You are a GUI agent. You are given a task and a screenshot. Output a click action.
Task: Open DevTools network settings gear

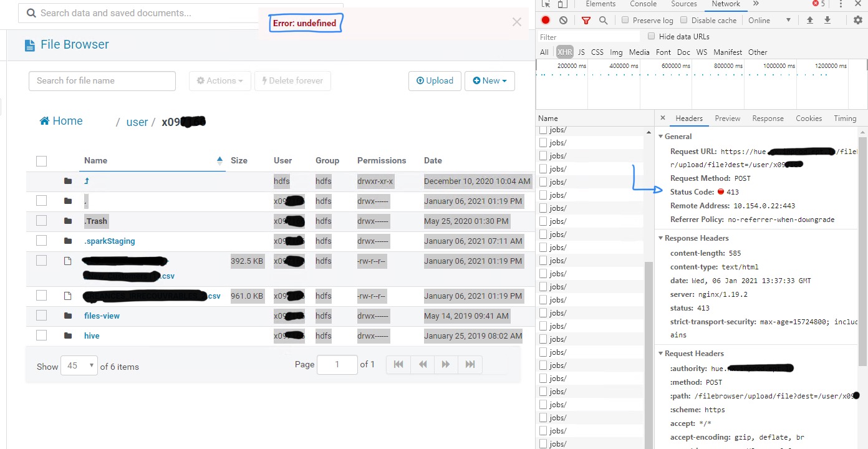coord(858,21)
